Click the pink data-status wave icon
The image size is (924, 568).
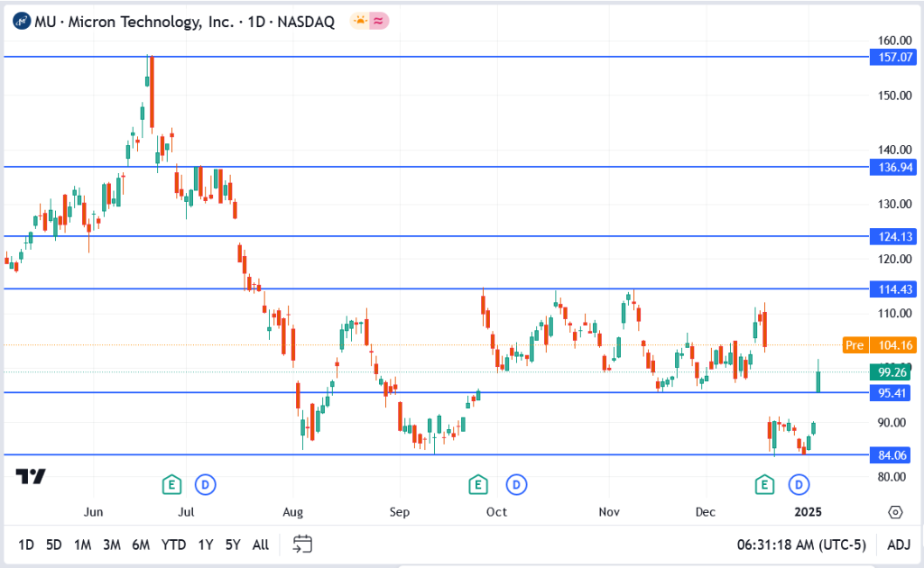tap(379, 22)
